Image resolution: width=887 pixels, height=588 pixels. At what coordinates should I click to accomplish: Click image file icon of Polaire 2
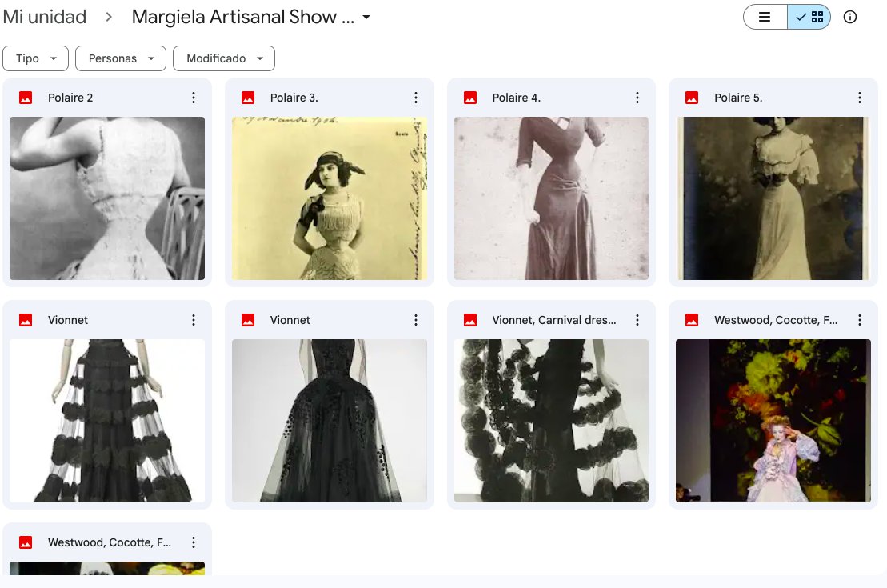26,98
